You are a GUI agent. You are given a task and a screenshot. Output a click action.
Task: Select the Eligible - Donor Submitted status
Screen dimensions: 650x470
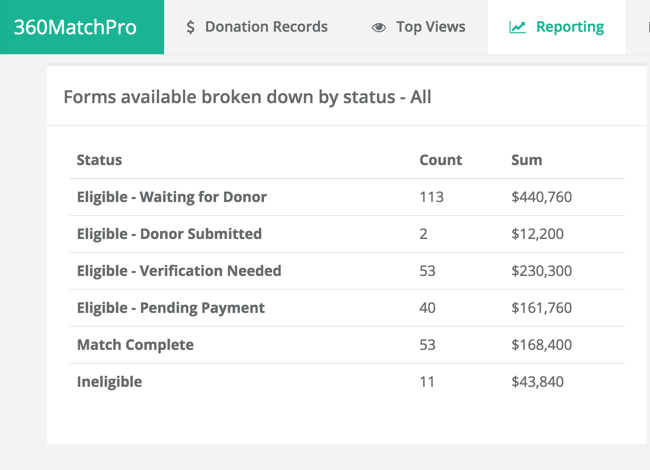[169, 234]
